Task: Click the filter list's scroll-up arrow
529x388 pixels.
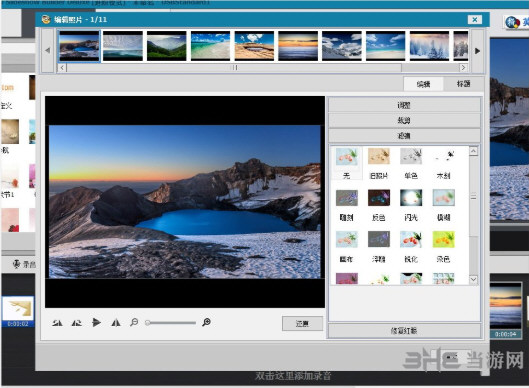Action: [x=473, y=151]
